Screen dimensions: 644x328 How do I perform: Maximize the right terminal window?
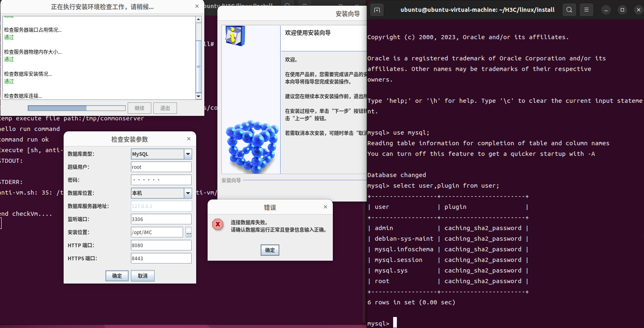coord(622,10)
